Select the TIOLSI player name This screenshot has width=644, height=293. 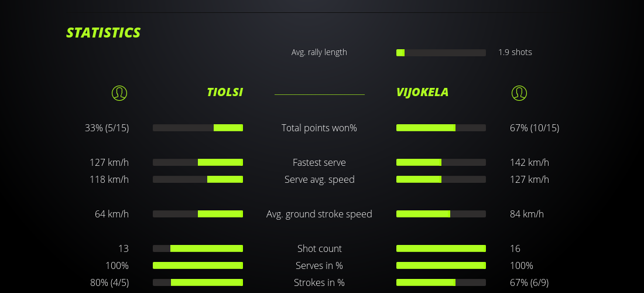pos(225,92)
